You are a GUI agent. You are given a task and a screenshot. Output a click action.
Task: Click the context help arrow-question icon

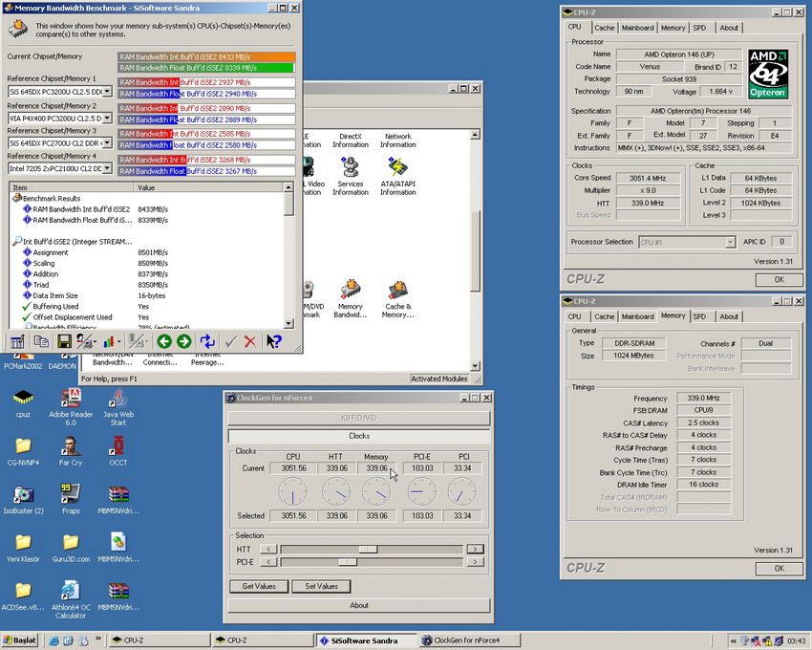tap(274, 341)
